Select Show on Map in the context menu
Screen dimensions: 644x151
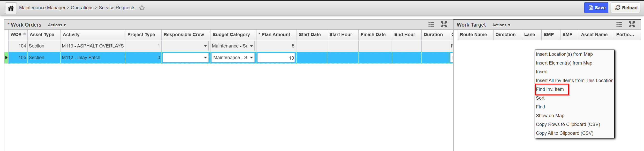pos(550,116)
